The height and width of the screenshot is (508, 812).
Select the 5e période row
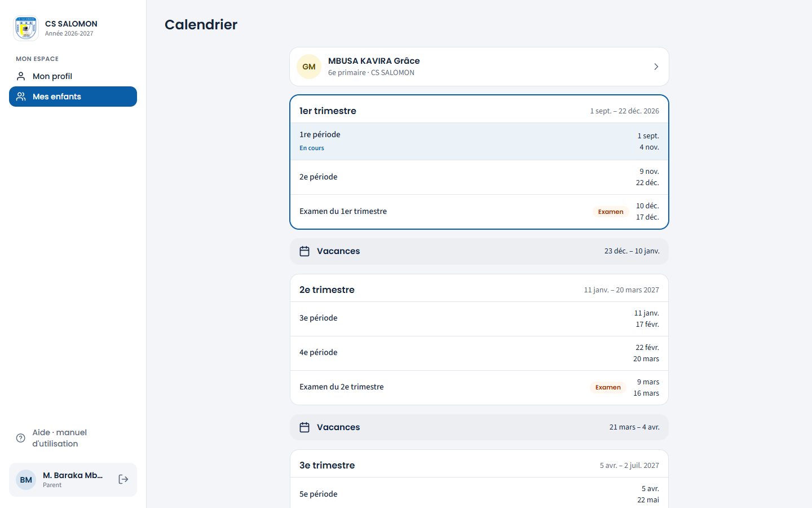[479, 494]
